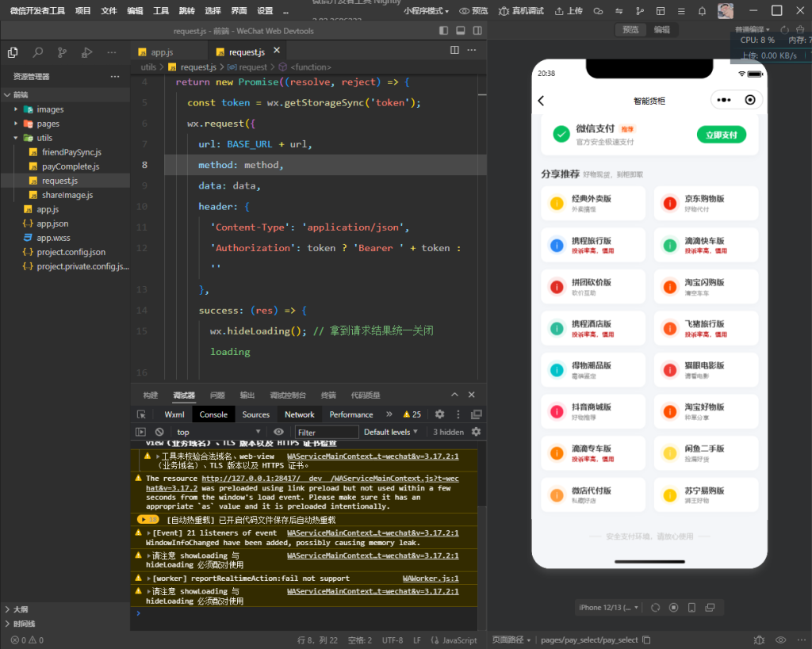Open DevTools settings gear next to warnings count
Viewport: 812px width, 649px height.
(x=439, y=414)
